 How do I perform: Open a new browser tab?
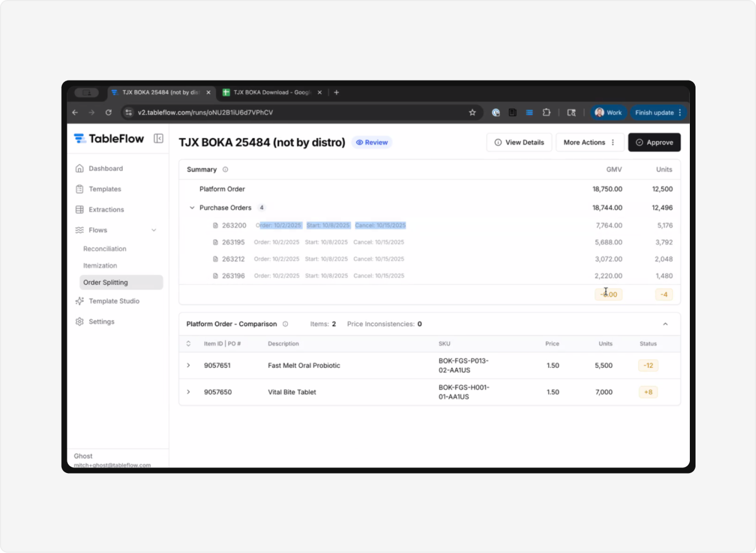click(336, 93)
